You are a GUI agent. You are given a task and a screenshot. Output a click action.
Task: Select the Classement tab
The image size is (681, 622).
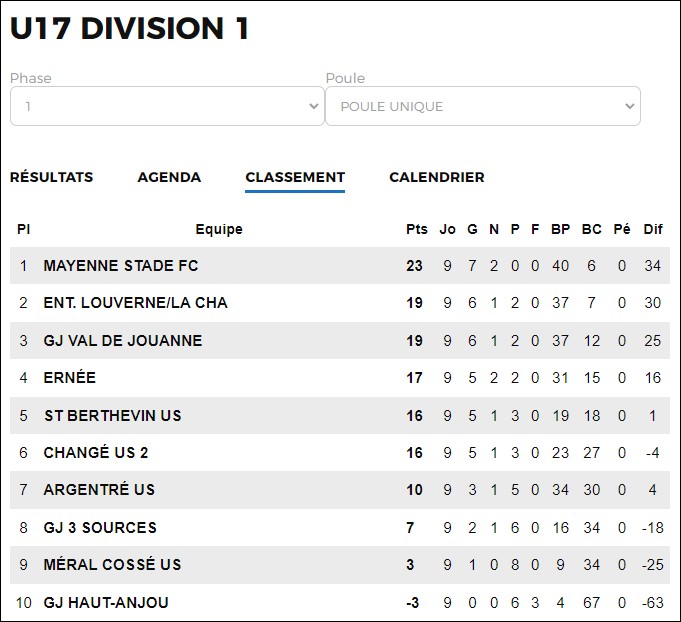point(295,177)
